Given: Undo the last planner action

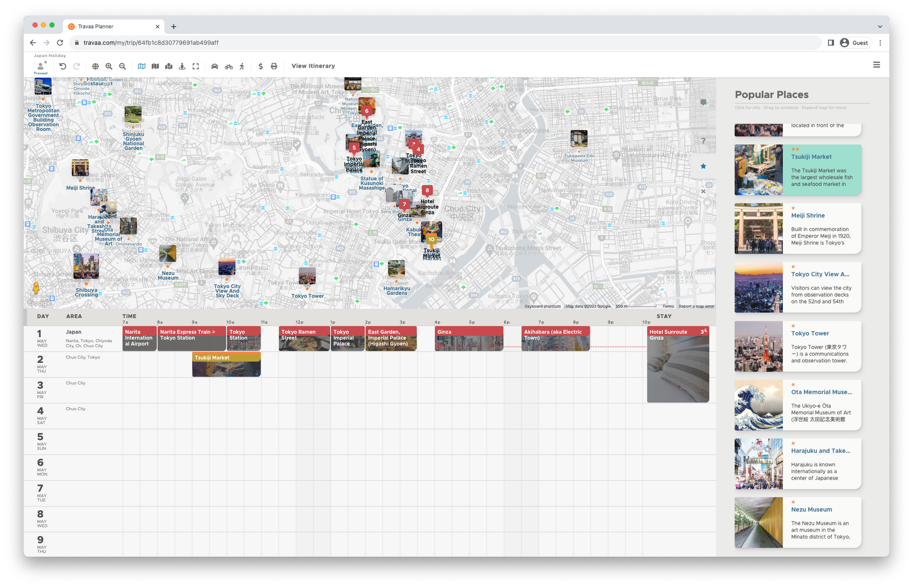Looking at the screenshot, I should pyautogui.click(x=63, y=66).
